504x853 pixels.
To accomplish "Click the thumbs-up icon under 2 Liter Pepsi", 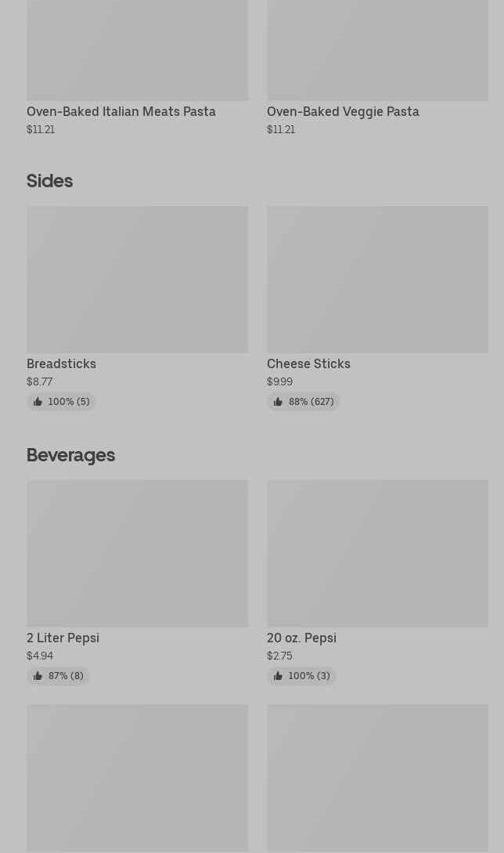I will click(38, 676).
